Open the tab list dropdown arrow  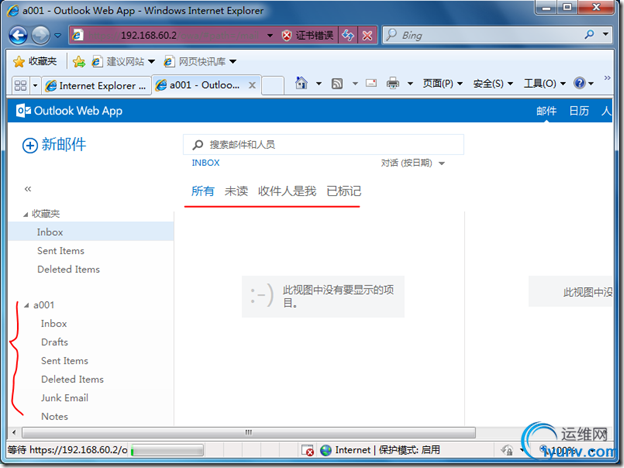[35, 85]
